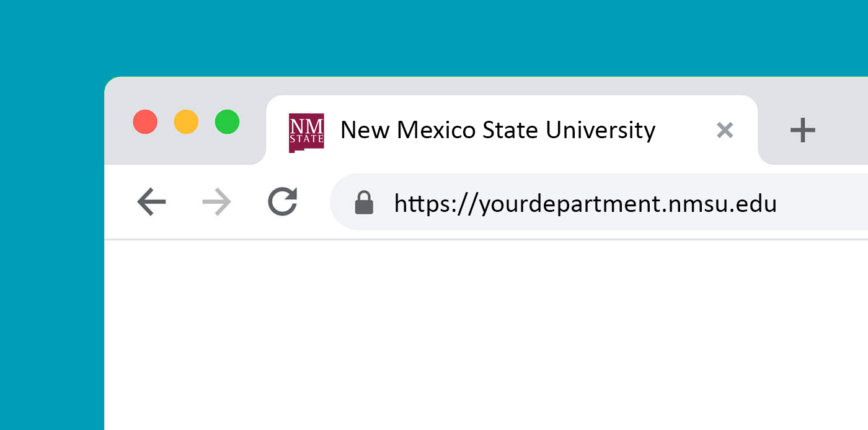The width and height of the screenshot is (868, 430).
Task: Focus the empty address bar area after the URL
Action: point(823,202)
